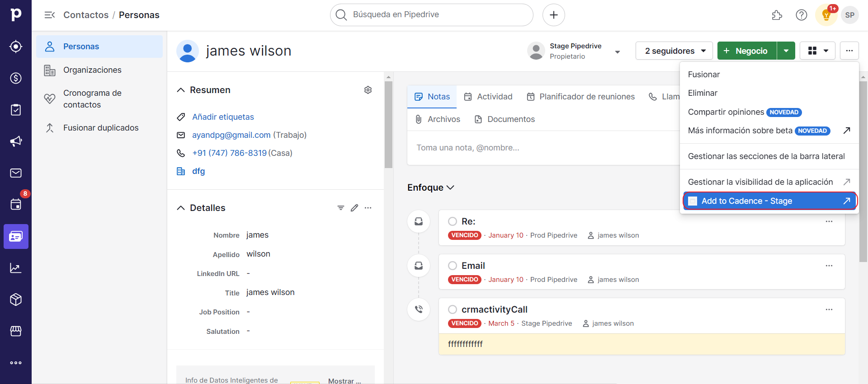This screenshot has width=868, height=384.
Task: Open Products cube icon in sidebar
Action: click(x=16, y=300)
